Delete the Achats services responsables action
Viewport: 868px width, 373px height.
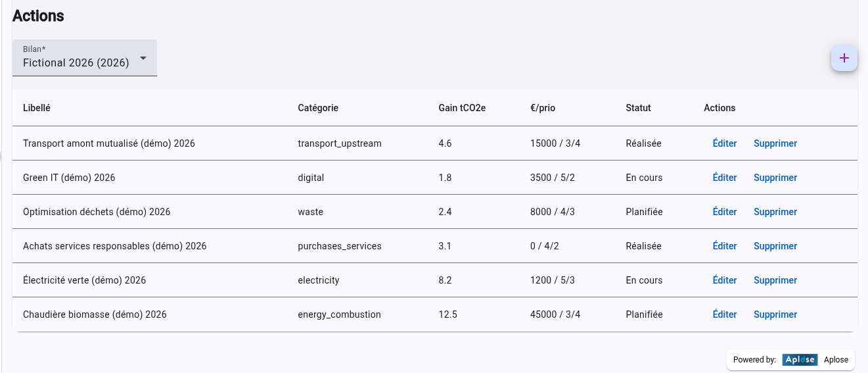coord(775,246)
